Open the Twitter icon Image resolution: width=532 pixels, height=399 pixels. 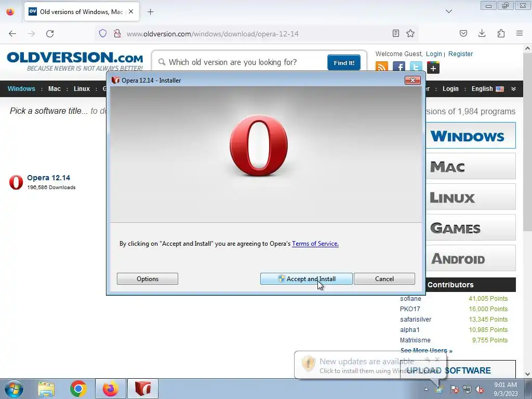(416, 67)
